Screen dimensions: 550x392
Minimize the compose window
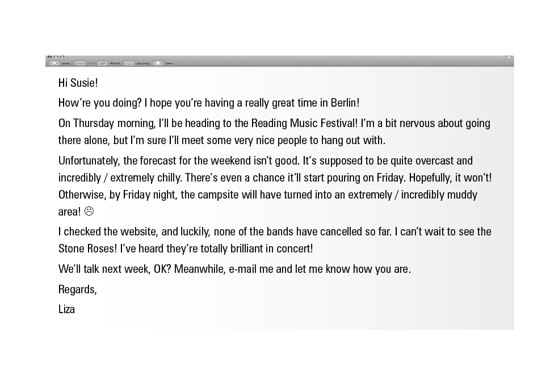(56, 57)
